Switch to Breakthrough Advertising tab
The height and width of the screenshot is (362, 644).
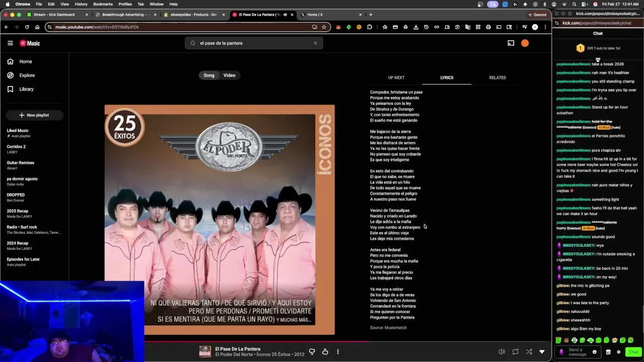pos(126,15)
